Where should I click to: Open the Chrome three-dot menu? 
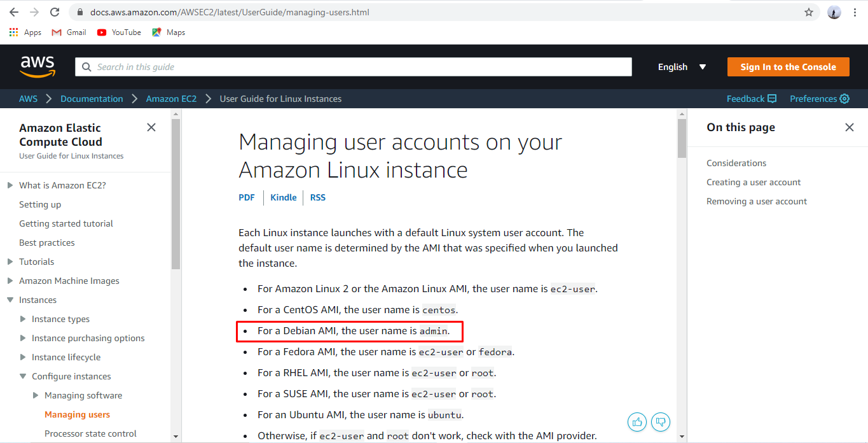point(855,12)
